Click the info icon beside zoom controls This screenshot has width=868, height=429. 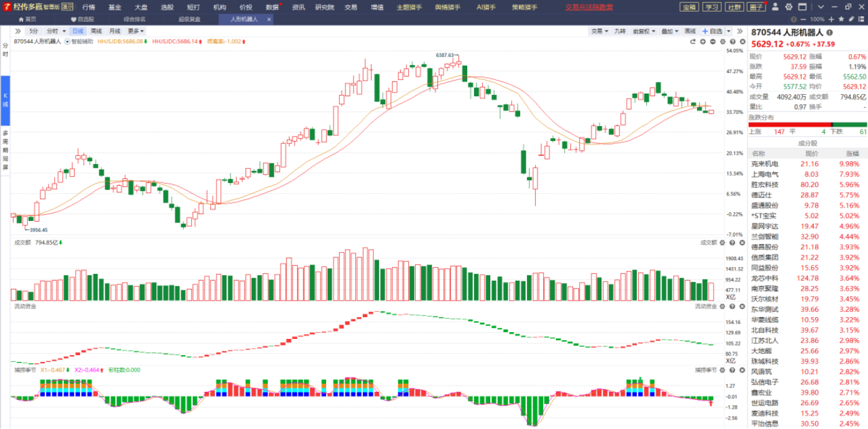(793, 19)
